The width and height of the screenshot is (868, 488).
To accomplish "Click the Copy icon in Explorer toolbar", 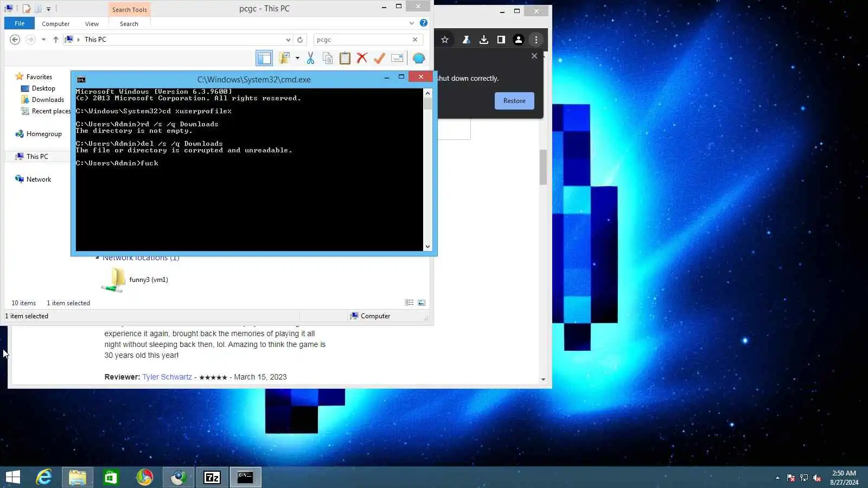I will tap(328, 58).
